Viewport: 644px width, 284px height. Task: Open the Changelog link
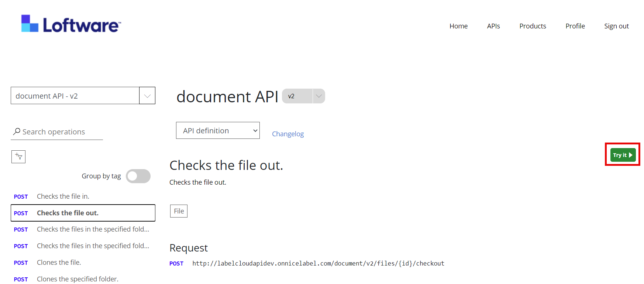288,134
